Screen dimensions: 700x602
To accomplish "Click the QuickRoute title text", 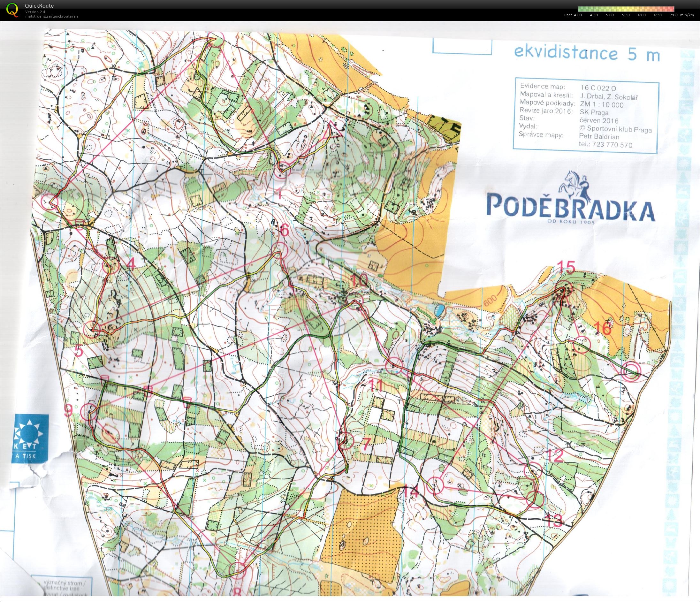I will coord(39,6).
